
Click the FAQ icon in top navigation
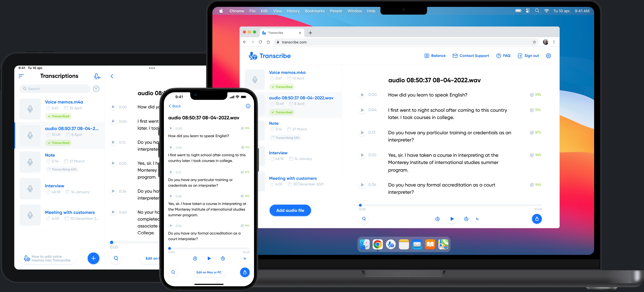pyautogui.click(x=499, y=56)
